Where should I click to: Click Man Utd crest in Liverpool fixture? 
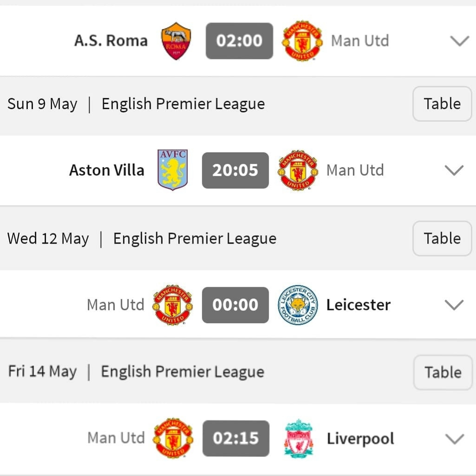173,438
